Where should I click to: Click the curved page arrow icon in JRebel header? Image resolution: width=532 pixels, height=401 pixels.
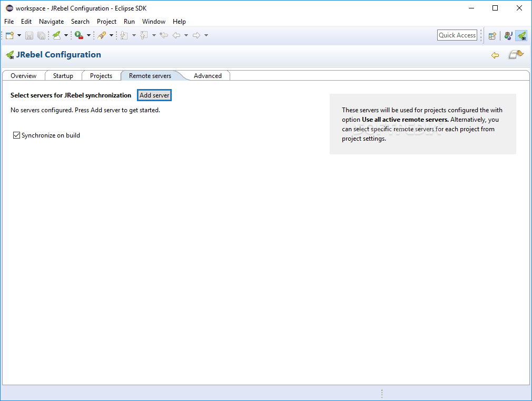[x=516, y=54]
